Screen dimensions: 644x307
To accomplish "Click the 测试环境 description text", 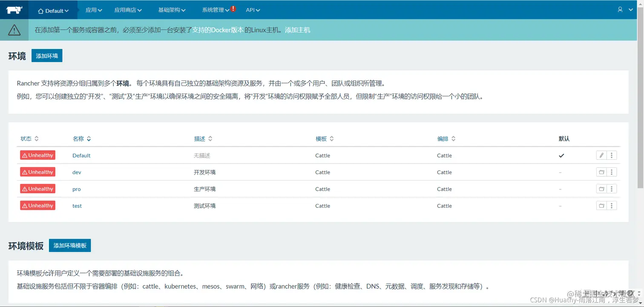I will [x=205, y=206].
